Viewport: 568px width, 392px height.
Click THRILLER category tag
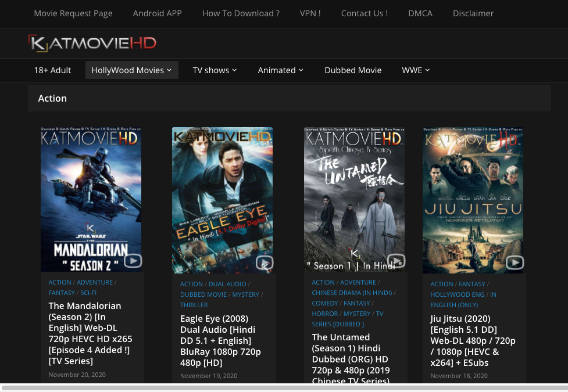coord(194,305)
